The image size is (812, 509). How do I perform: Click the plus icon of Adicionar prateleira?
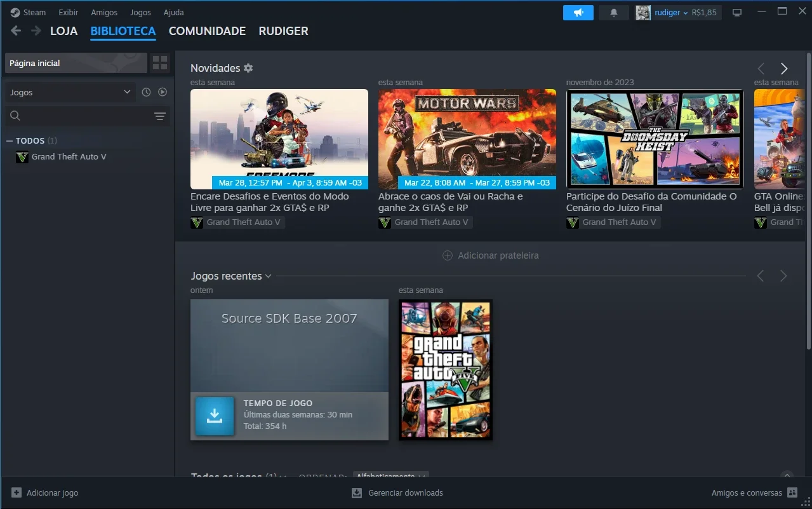448,255
